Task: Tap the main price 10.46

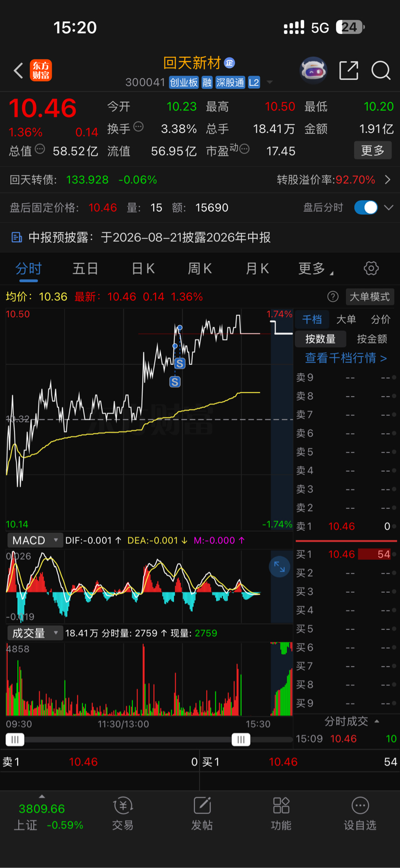Action: (43, 108)
